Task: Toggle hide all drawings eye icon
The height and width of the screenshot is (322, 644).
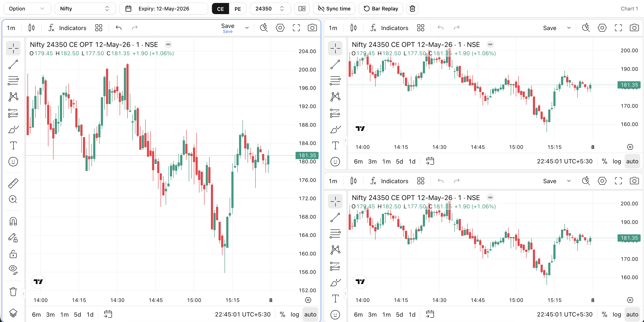Action: (x=13, y=270)
